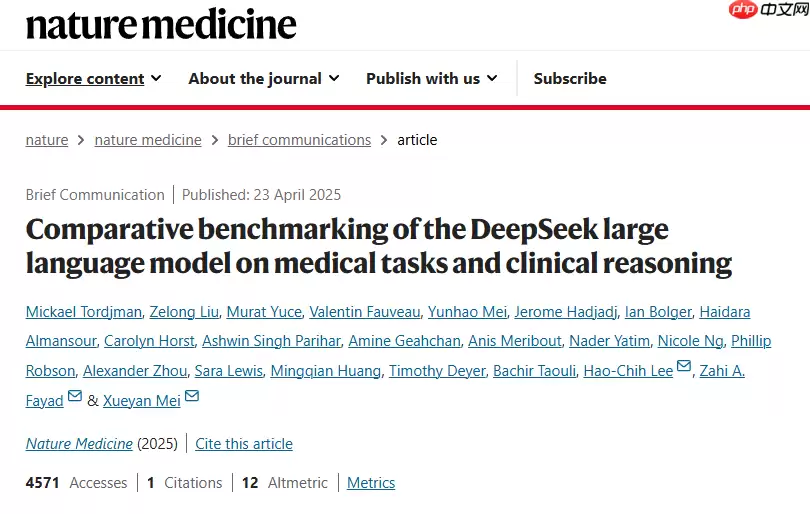Open the About the journal menu
Screen dimensions: 810x514
tap(263, 78)
